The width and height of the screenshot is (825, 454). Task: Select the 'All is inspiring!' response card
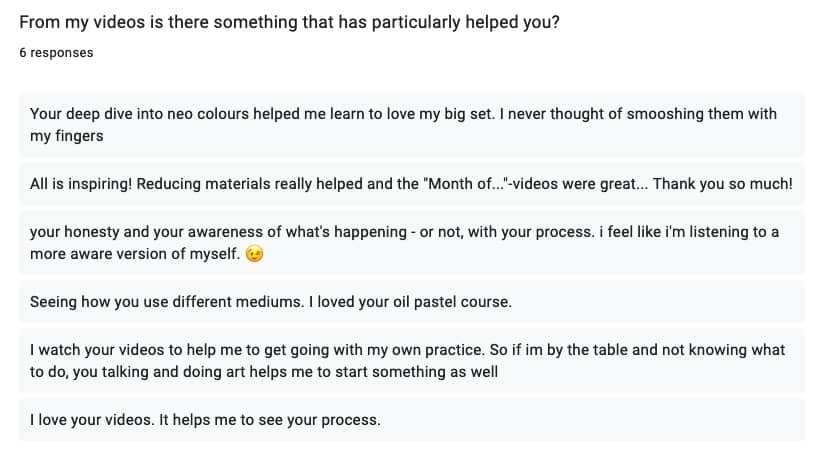pyautogui.click(x=412, y=184)
